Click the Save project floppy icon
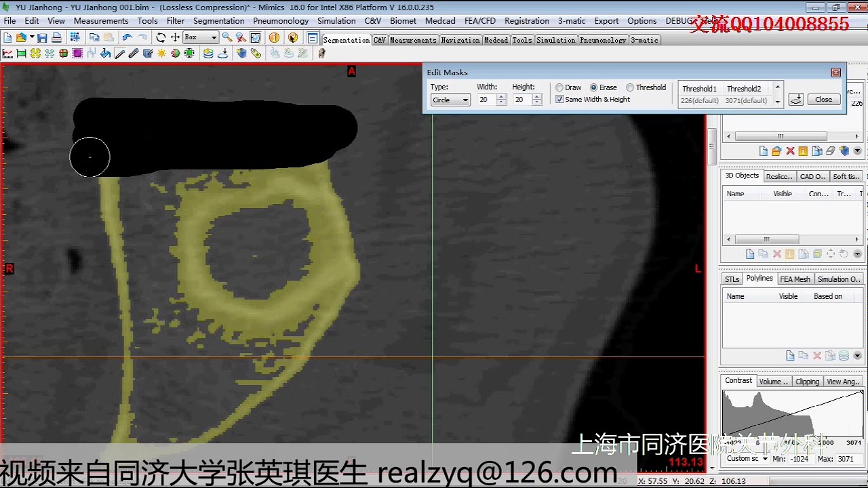Image resolution: width=868 pixels, height=488 pixels. 42,37
